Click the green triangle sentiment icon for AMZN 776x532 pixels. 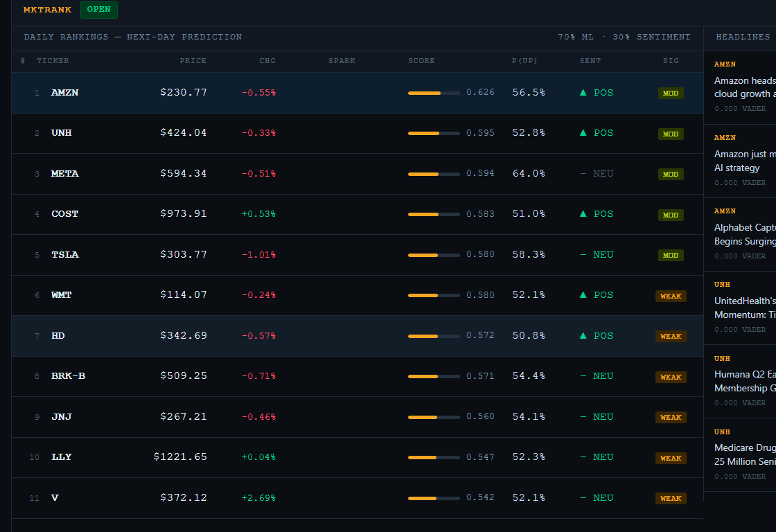[x=583, y=93]
